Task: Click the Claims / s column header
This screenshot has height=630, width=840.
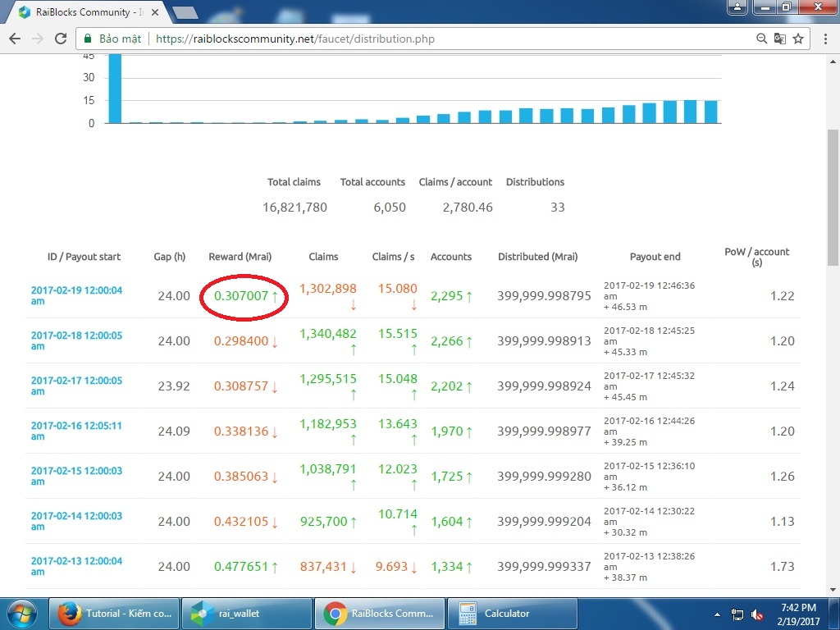Action: coord(393,257)
